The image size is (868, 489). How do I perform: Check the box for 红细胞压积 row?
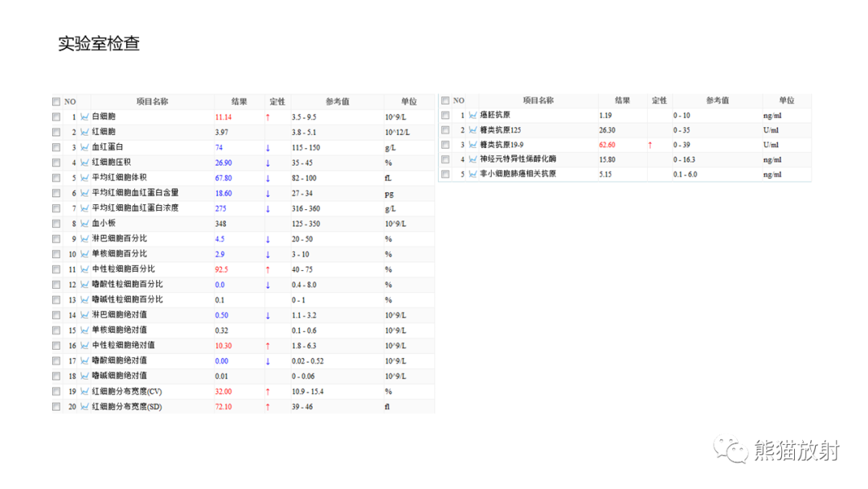tap(56, 162)
